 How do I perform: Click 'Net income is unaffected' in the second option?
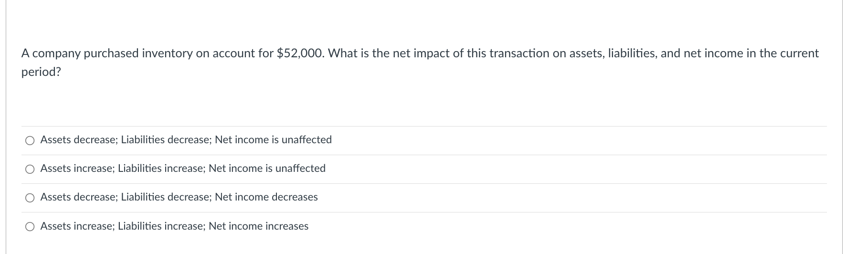pos(267,169)
